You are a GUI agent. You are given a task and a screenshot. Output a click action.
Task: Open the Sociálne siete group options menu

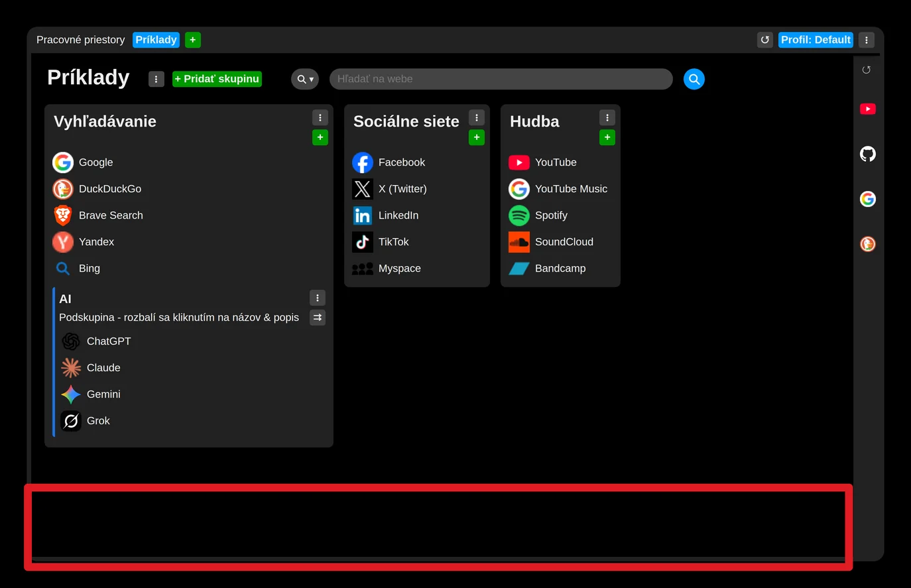(477, 117)
